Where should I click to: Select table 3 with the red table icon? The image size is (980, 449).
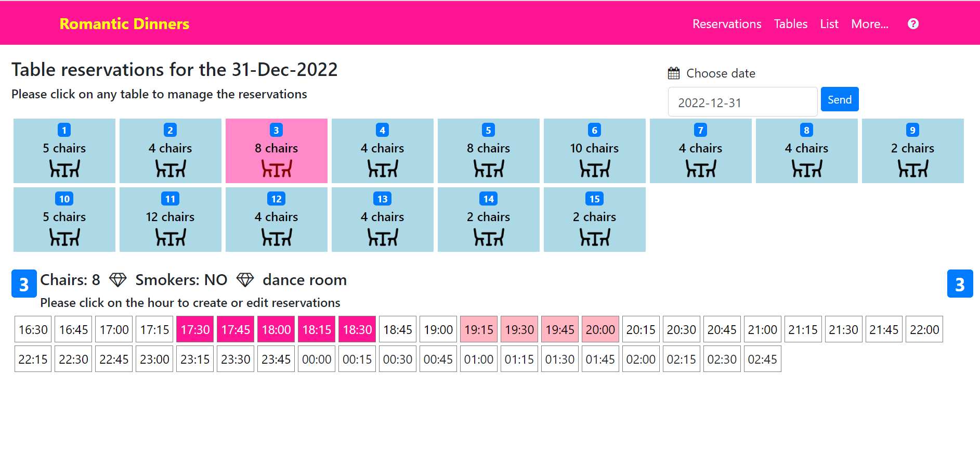276,151
